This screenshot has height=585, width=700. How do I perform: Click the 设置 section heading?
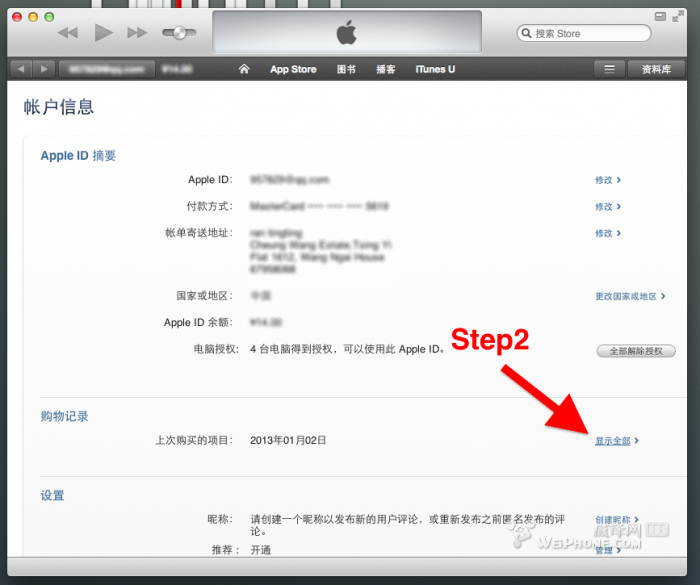(x=52, y=496)
